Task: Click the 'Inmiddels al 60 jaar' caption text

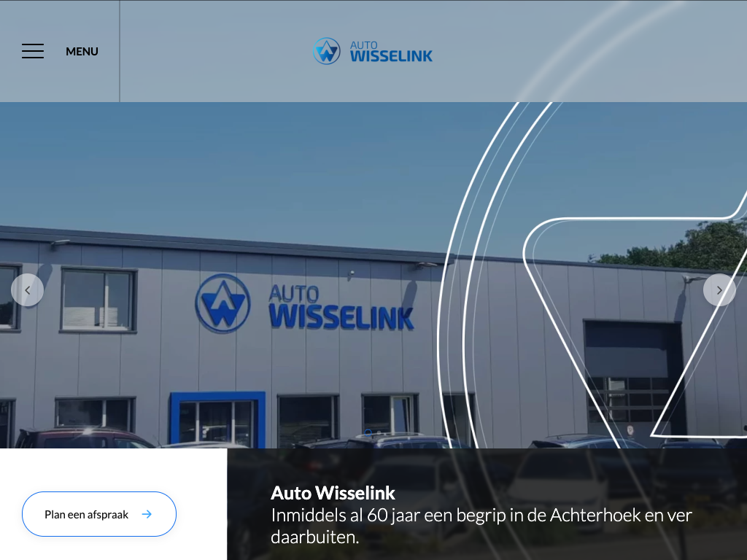Action: click(x=481, y=526)
